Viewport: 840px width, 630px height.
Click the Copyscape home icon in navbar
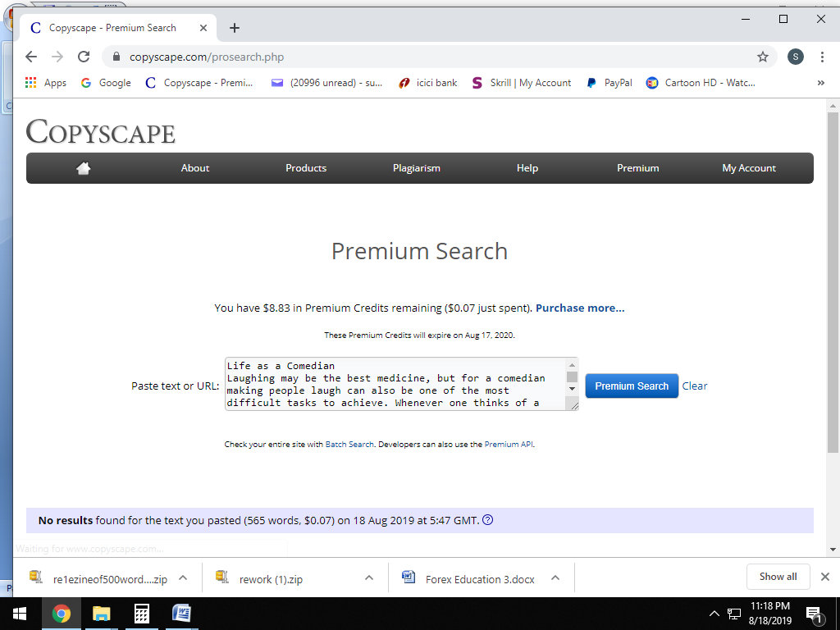pos(83,168)
